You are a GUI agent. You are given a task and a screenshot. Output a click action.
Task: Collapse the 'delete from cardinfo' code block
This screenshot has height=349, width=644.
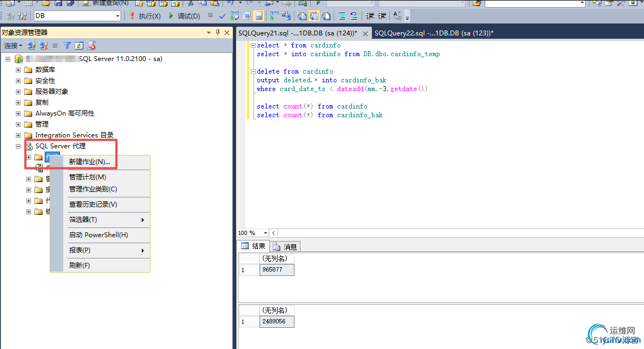pos(253,72)
